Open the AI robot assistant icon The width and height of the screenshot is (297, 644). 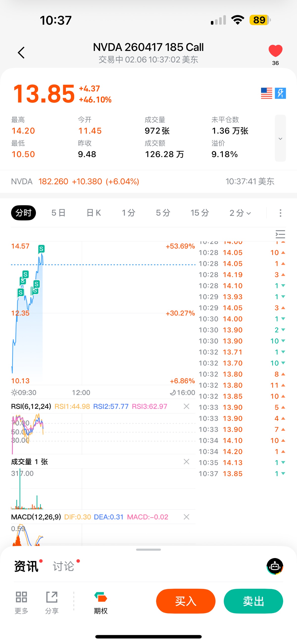275,566
